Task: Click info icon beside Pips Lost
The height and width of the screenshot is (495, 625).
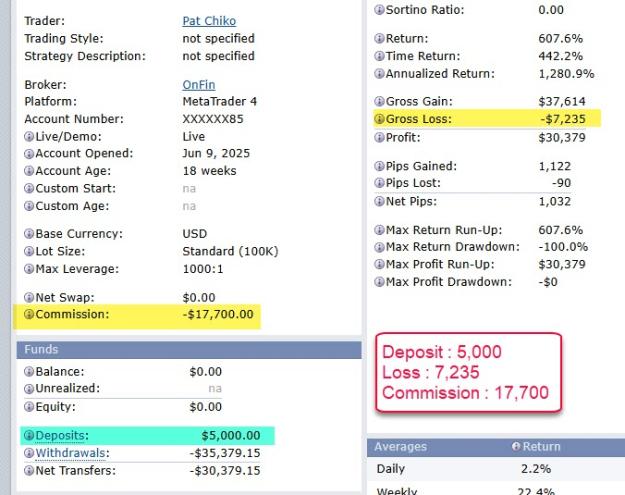Action: click(379, 183)
